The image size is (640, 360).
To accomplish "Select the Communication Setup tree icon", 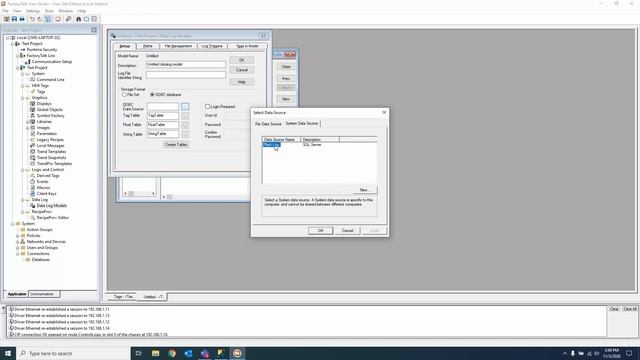I will [28, 62].
